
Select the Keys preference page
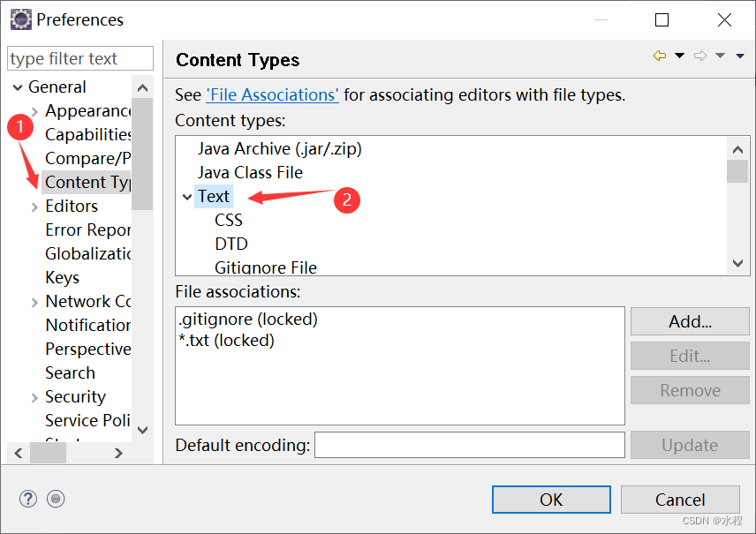[62, 277]
